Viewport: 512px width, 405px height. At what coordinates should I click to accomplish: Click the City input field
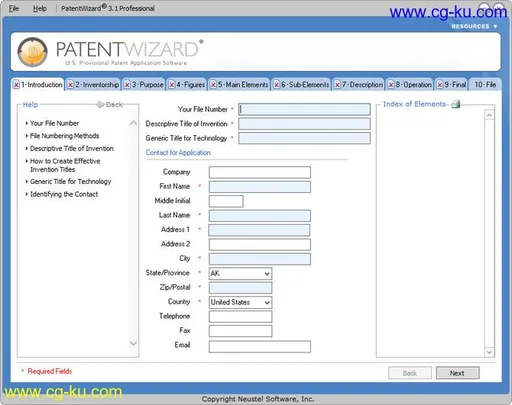(x=260, y=259)
